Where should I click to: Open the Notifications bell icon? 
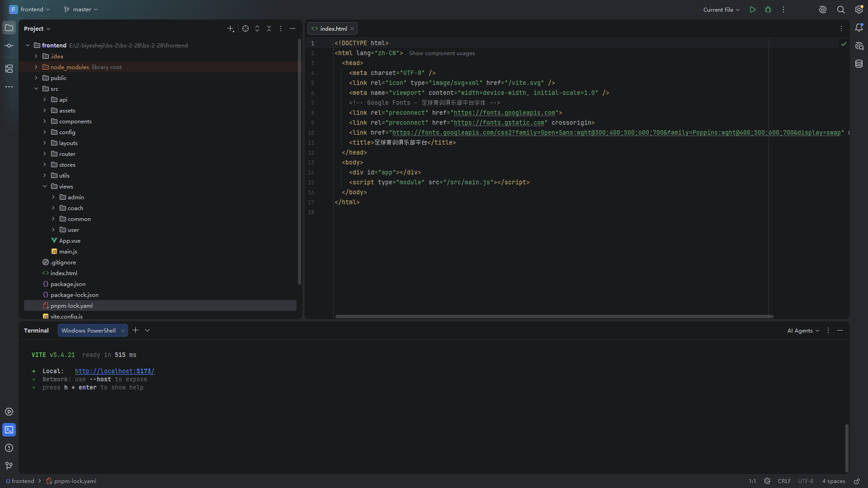(859, 28)
